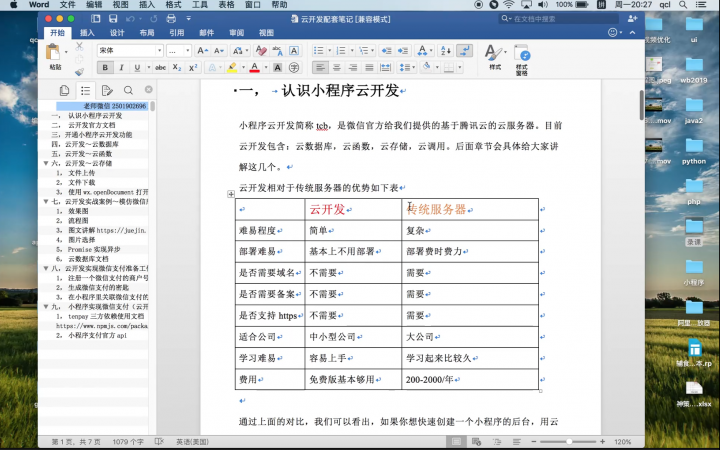Click the 粘贴 paste button
The image size is (720, 450).
55,57
